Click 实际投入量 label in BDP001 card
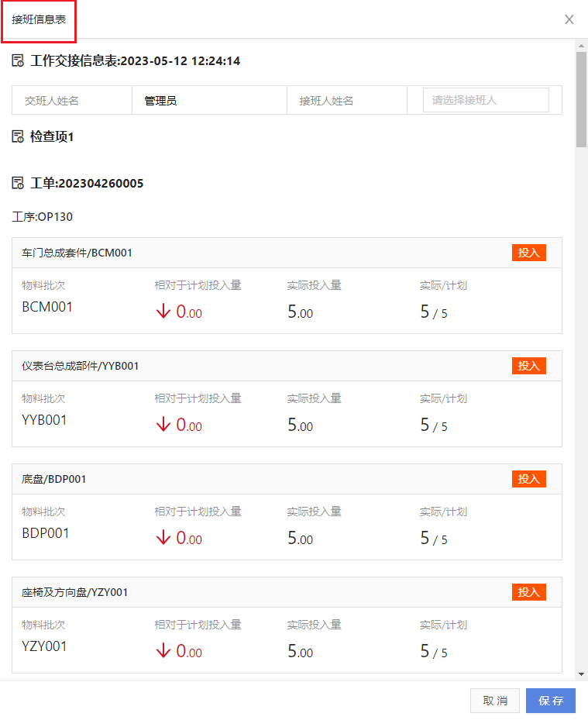Screen dimensions: 588x720 point(315,512)
